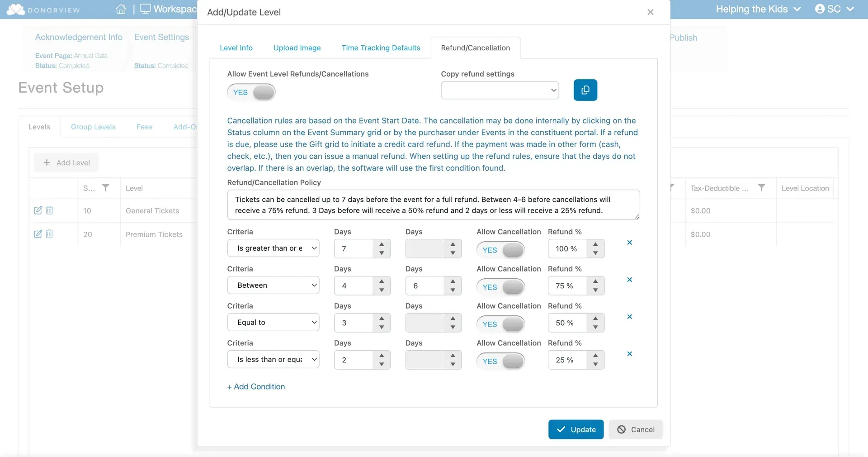Click the home icon in top bar

[x=121, y=9]
